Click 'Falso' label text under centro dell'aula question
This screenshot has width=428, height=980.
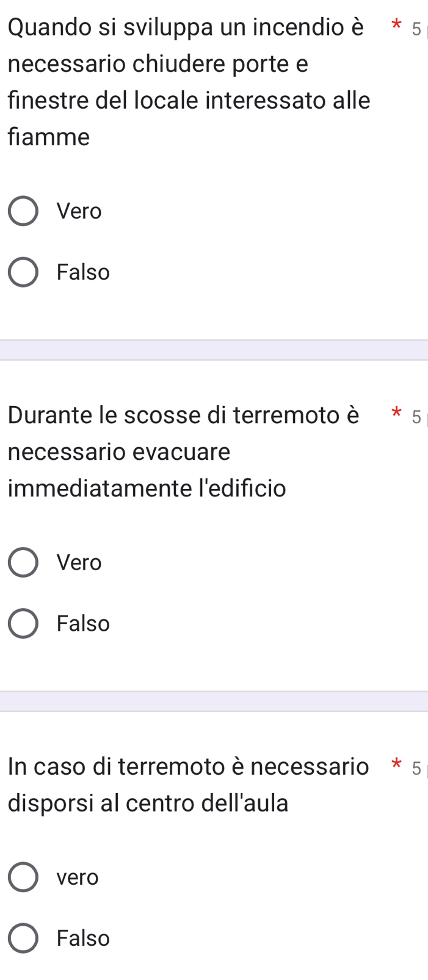pyautogui.click(x=83, y=938)
